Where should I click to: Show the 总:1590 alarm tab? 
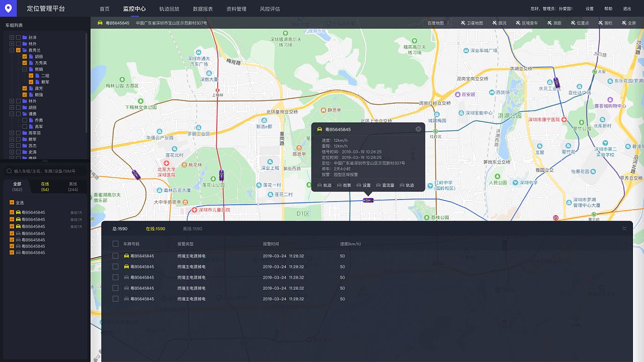coord(120,229)
